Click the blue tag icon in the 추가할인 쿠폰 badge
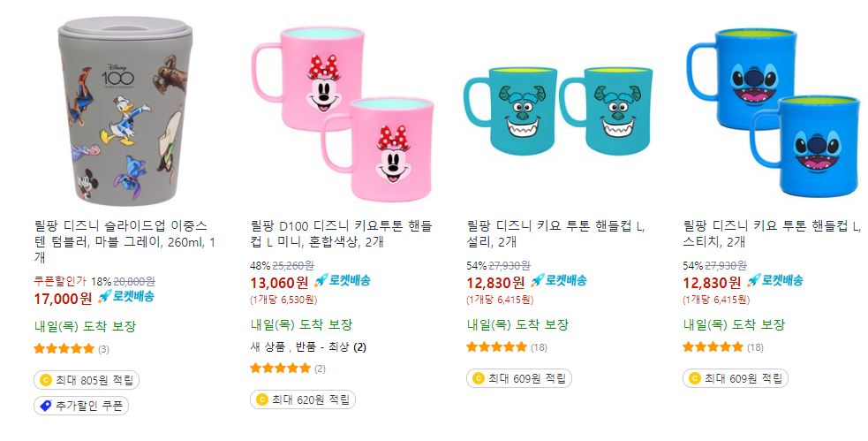 click(46, 407)
